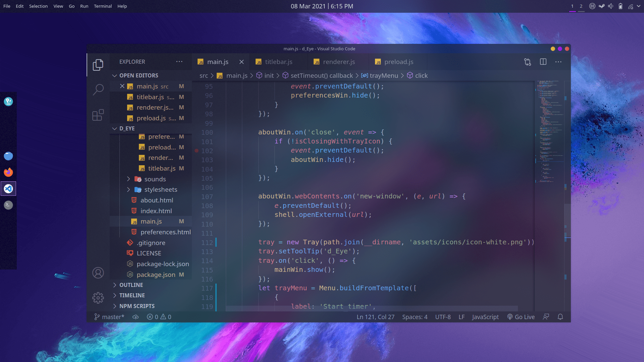Close main.js in Open Editors list
The height and width of the screenshot is (362, 644).
[x=122, y=86]
